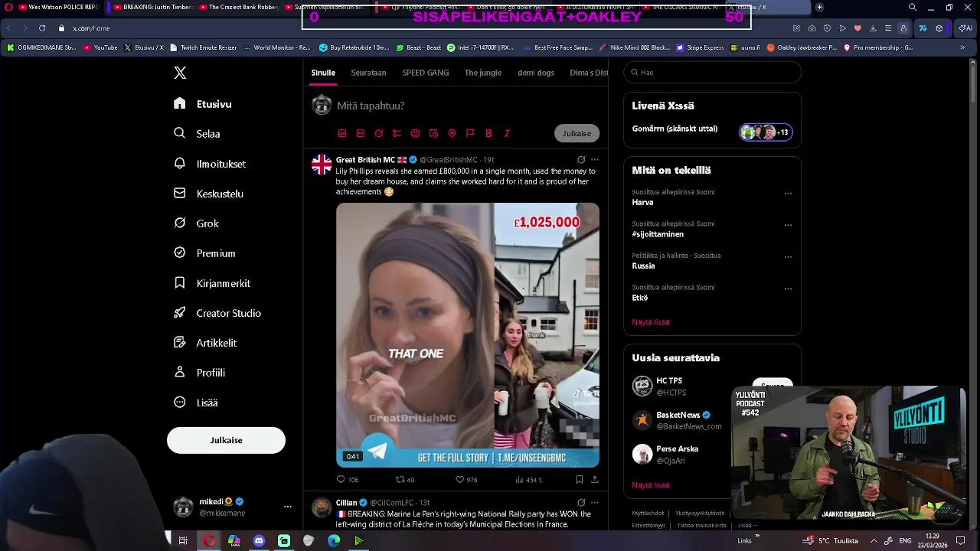The width and height of the screenshot is (980, 551).
Task: Click the large Julkaise button in sidebar
Action: point(226,440)
